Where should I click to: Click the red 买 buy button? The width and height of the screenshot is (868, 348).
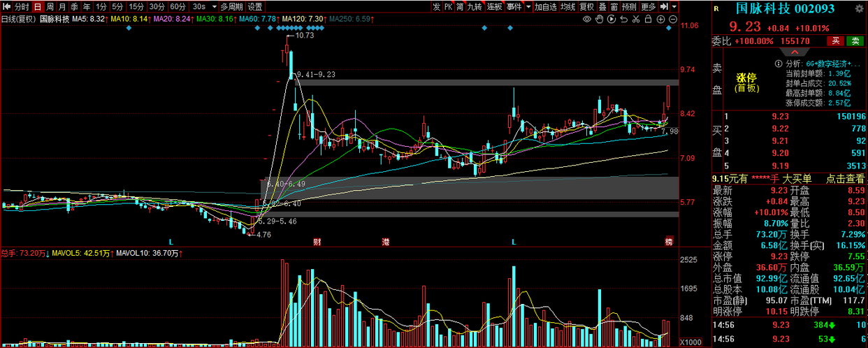tap(834, 41)
